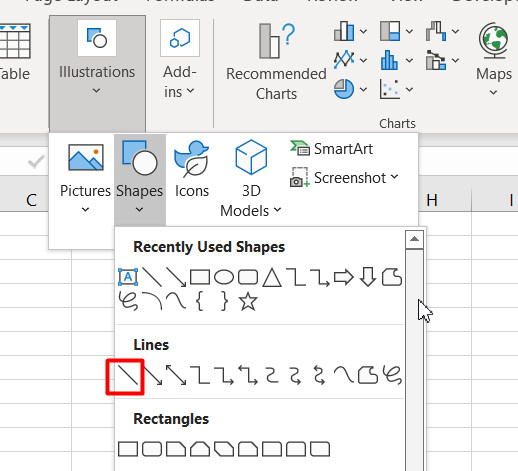Pick the Line shape in Recently Used Shapes
This screenshot has width=518, height=471.
152,277
